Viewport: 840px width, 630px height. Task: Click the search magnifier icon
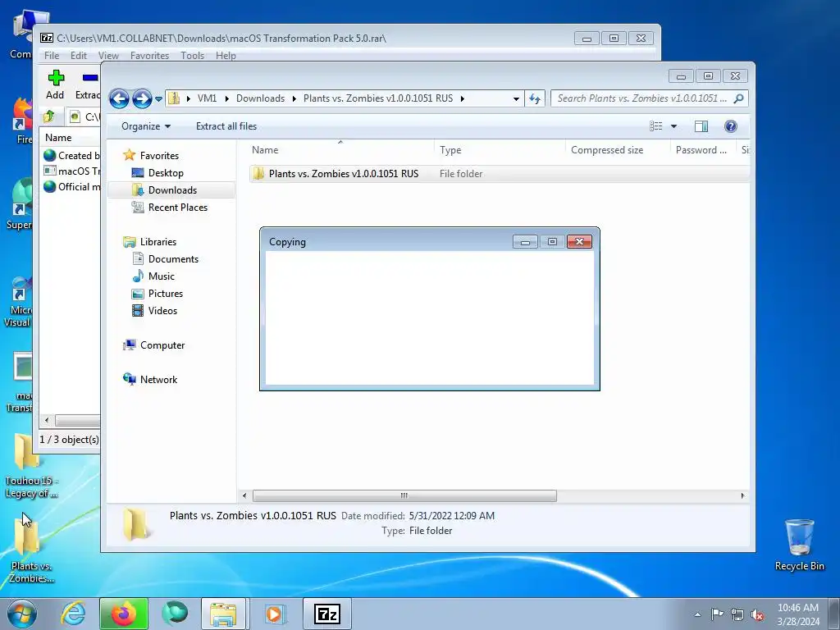click(739, 98)
